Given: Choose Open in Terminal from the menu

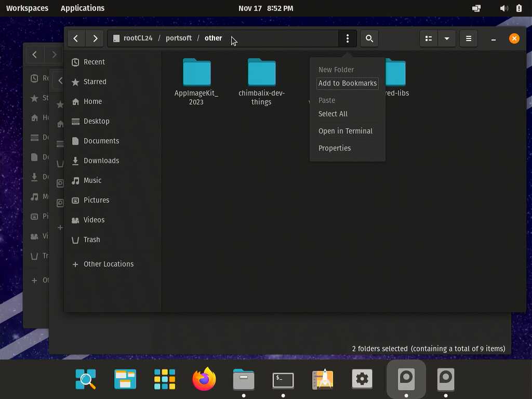Looking at the screenshot, I should (345, 131).
